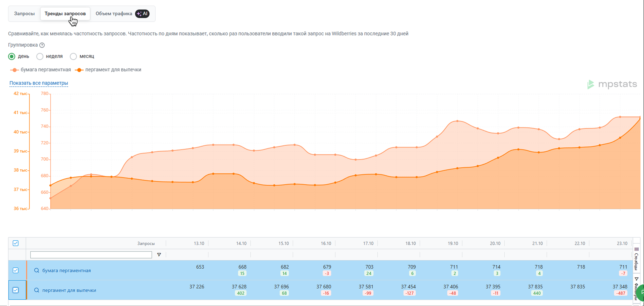This screenshot has width=644, height=306.
Task: Select the неделя grouping radio button
Action: coord(40,56)
